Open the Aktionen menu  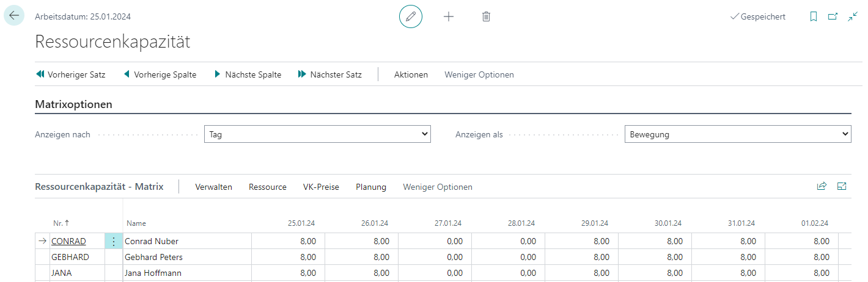[x=411, y=74]
